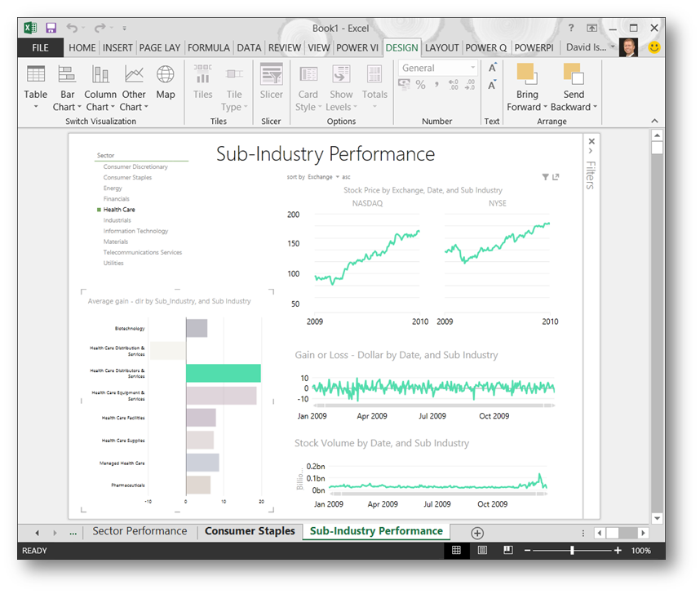Change the sort by Exchange field dropdown
The width and height of the screenshot is (700, 594).
323,177
